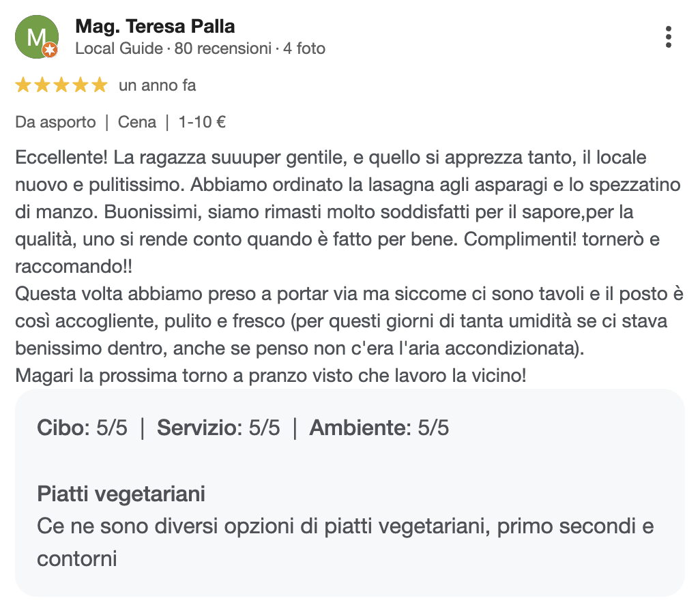Click the "1-10 €" price range
This screenshot has width=700, height=609.
(x=202, y=122)
